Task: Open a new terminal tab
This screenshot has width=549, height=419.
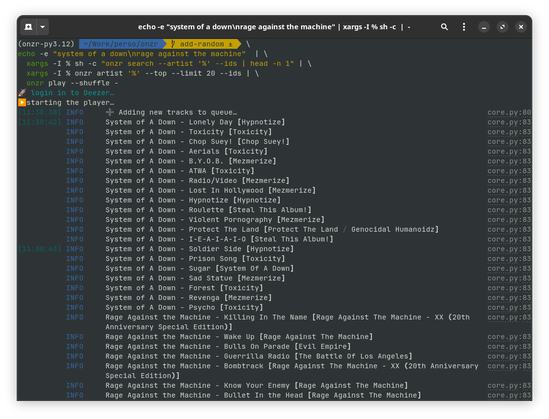Action: pos(28,27)
